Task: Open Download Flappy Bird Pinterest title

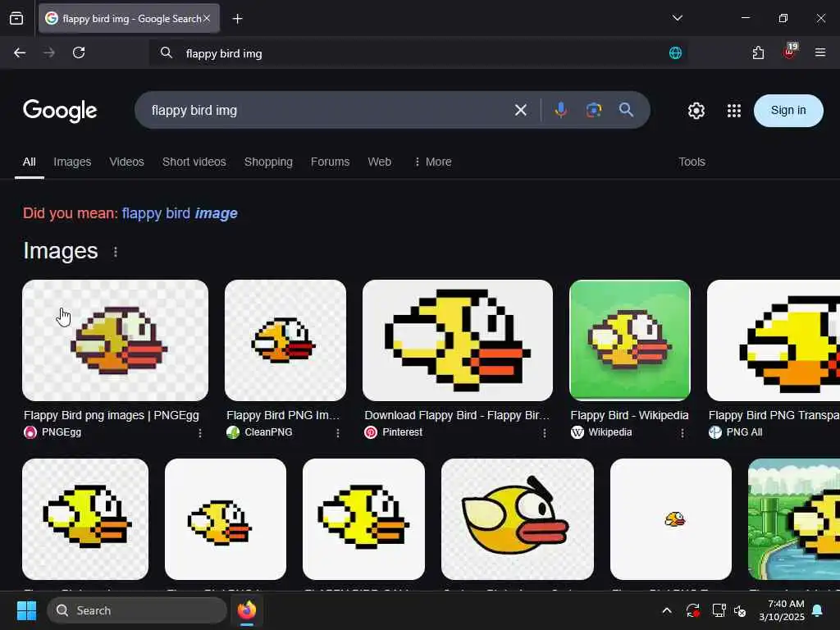Action: pos(457,415)
